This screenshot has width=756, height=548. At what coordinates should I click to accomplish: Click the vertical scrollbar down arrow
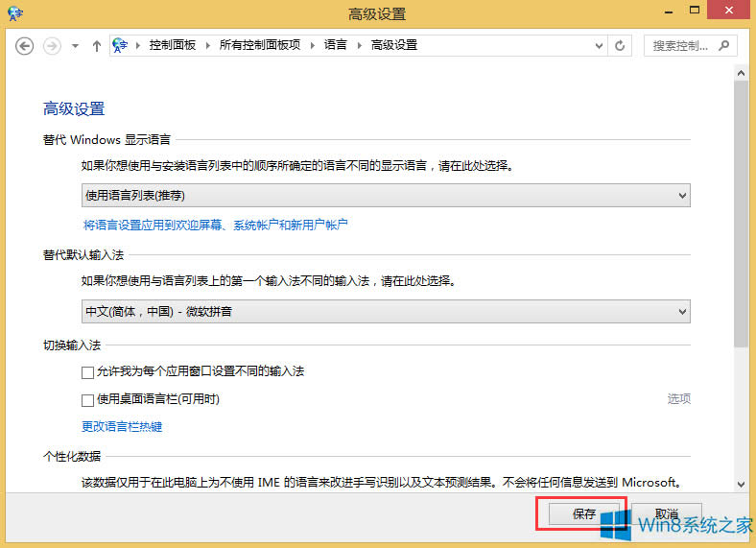pyautogui.click(x=741, y=485)
